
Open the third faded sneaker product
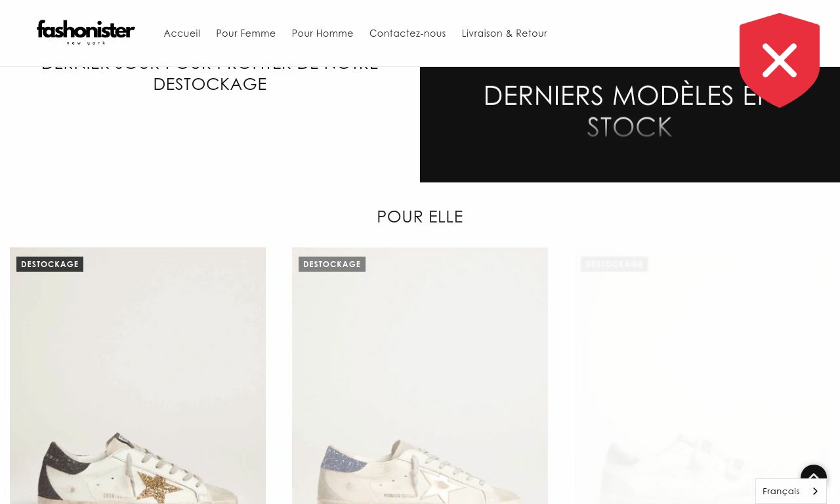pyautogui.click(x=702, y=375)
